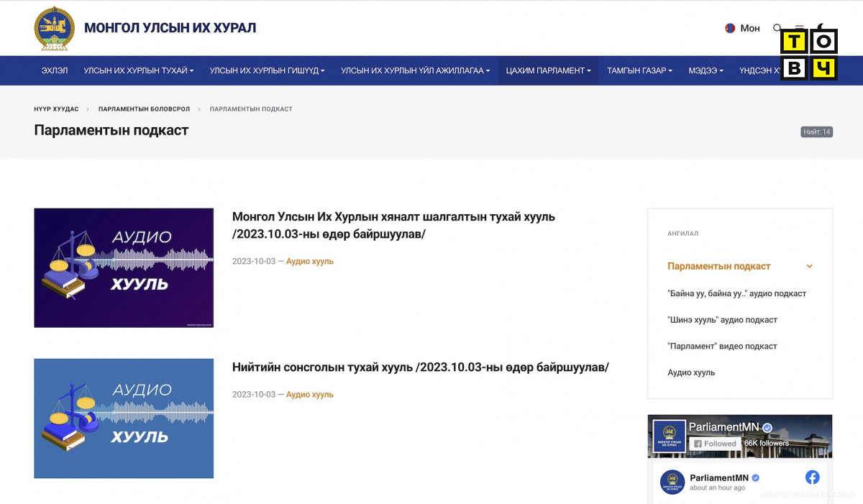Image resolution: width=863 pixels, height=504 pixels.
Task: Expand the ТАМГЫН ГАЗАР menu
Action: pyautogui.click(x=639, y=70)
